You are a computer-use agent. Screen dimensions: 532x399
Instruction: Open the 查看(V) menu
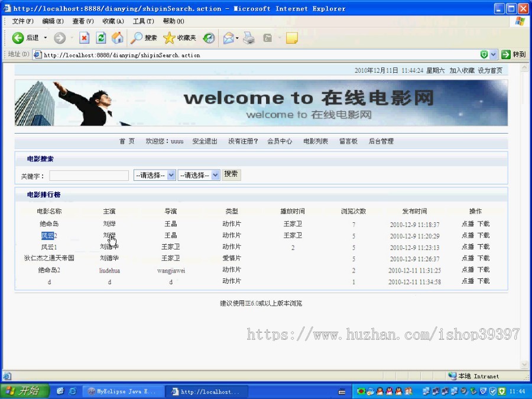coord(83,21)
